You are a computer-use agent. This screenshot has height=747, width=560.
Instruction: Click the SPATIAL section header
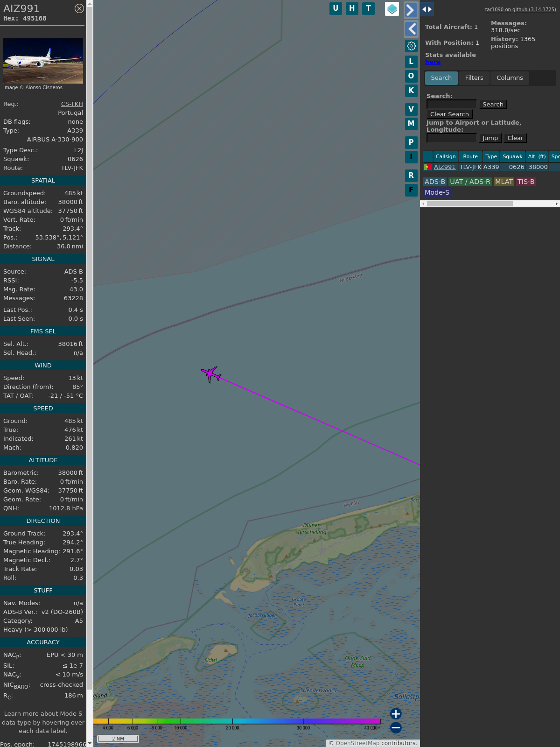(x=43, y=181)
